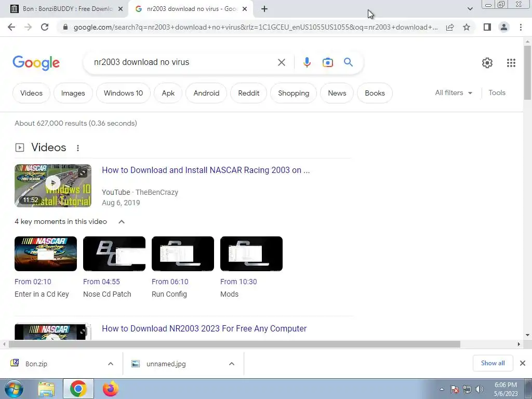The width and height of the screenshot is (532, 399).
Task: Open the Chrome side panel
Action: tap(487, 27)
